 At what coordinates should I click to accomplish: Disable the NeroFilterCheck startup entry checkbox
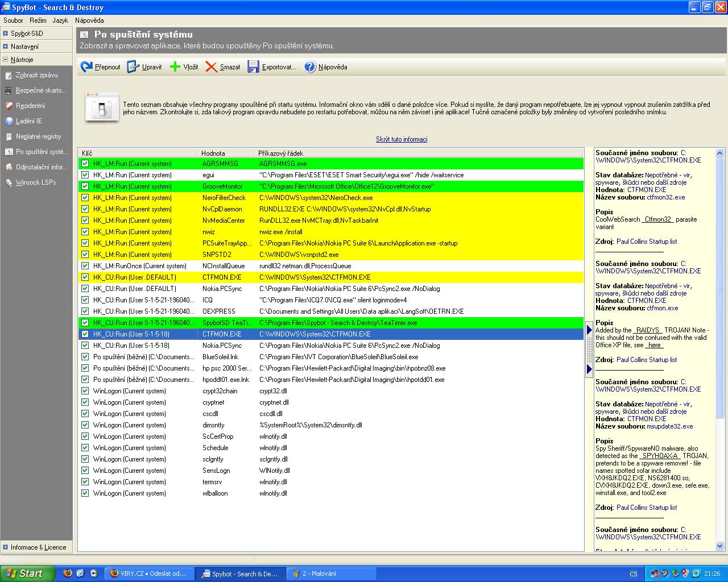point(85,198)
